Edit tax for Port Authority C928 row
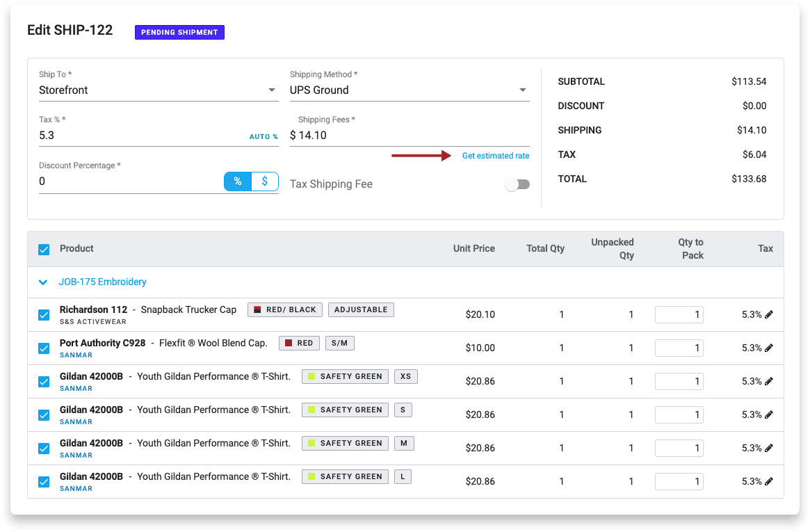810x532 pixels. coord(769,348)
